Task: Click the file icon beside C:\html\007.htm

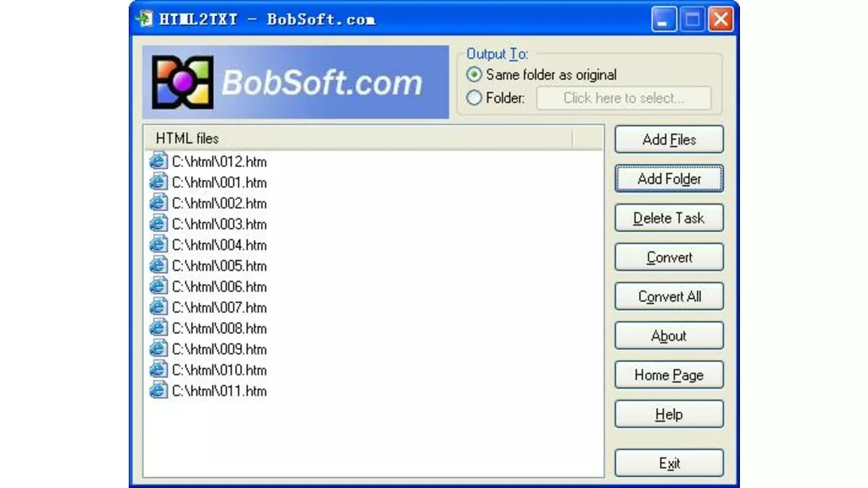Action: 158,307
